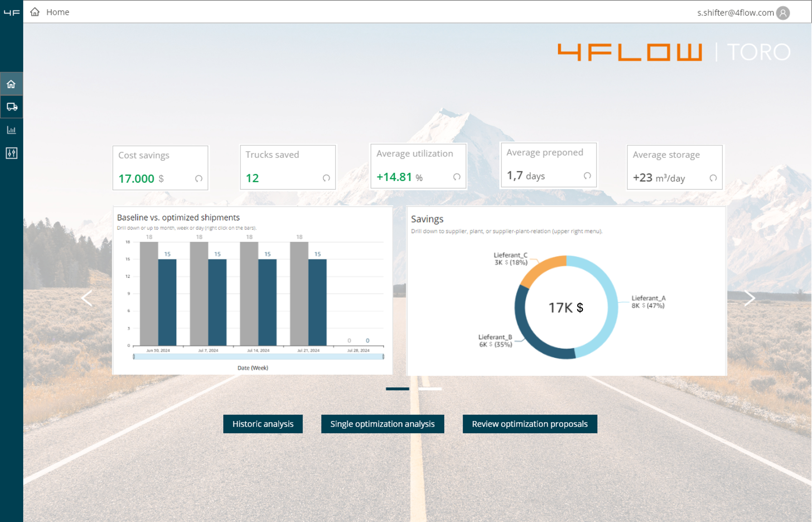The height and width of the screenshot is (522, 812).
Task: Open Historic analysis
Action: tap(262, 424)
